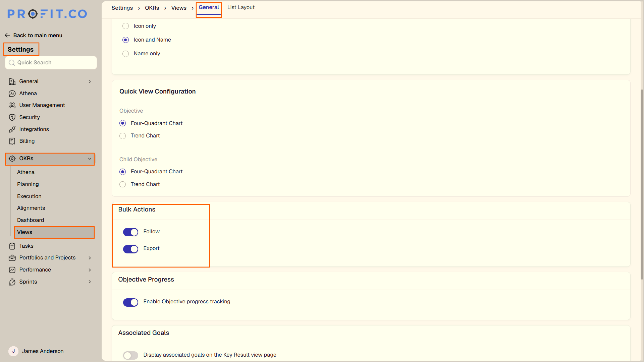Click the Sprints icon in sidebar
The image size is (644, 362).
point(12,282)
